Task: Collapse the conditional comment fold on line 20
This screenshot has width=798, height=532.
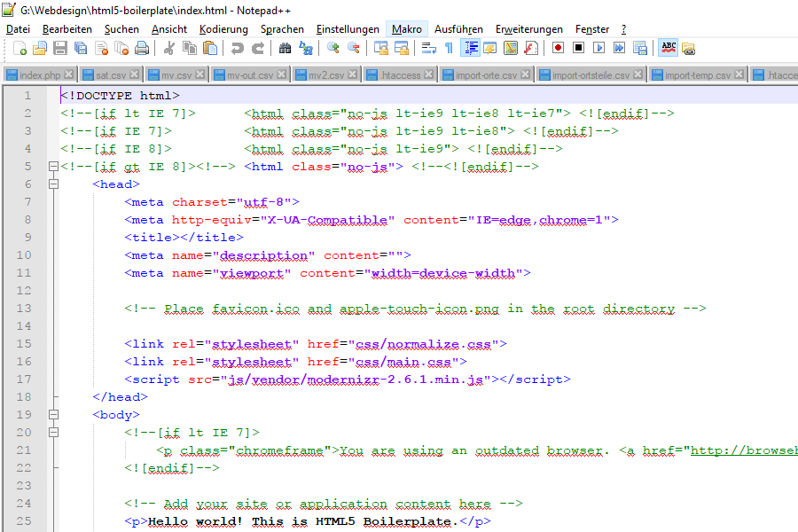Action: (53, 432)
